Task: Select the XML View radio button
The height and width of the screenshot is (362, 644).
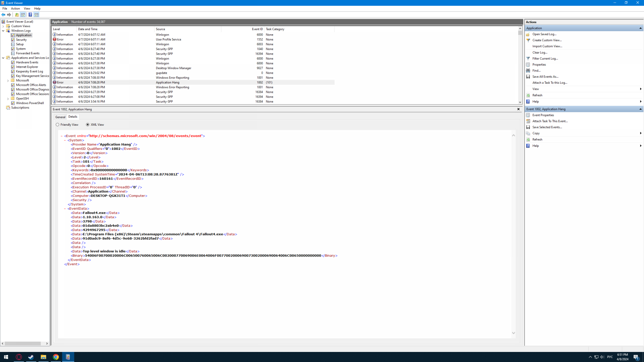Action: pos(88,125)
